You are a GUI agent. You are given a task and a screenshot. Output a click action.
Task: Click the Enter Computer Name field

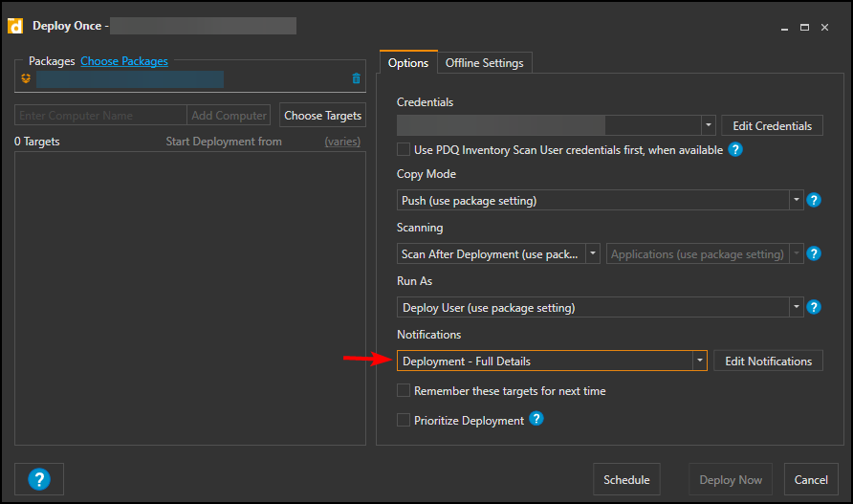(x=101, y=116)
